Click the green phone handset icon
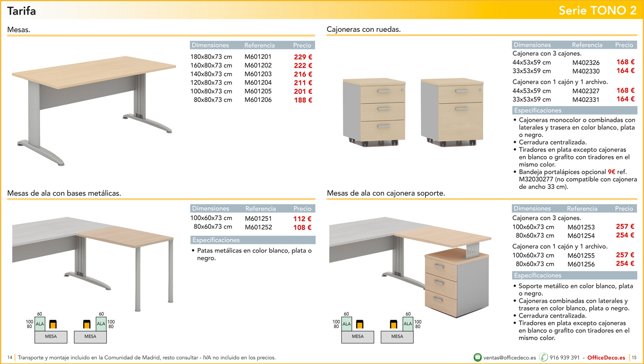 click(x=544, y=357)
